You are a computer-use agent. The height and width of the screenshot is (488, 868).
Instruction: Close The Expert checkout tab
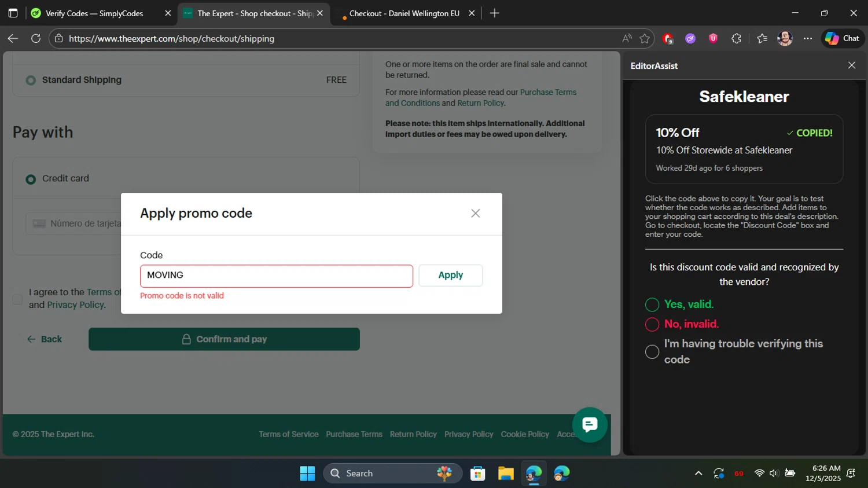point(320,13)
